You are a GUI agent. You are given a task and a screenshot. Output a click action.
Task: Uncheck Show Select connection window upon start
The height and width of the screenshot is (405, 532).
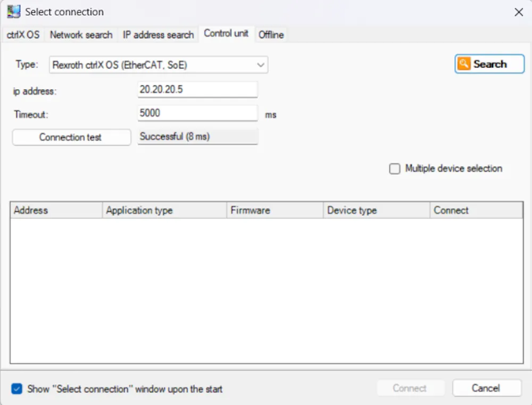pos(16,389)
